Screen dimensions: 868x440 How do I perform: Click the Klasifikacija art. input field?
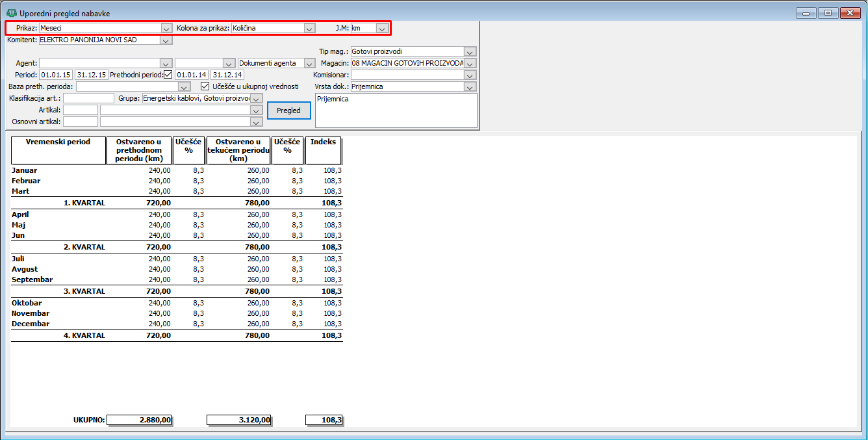pos(88,98)
